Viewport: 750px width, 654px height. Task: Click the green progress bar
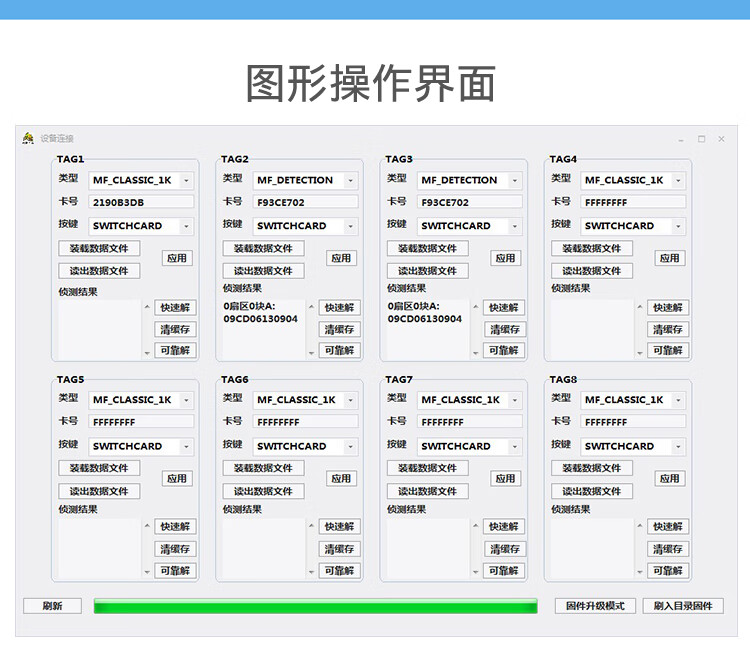point(315,606)
